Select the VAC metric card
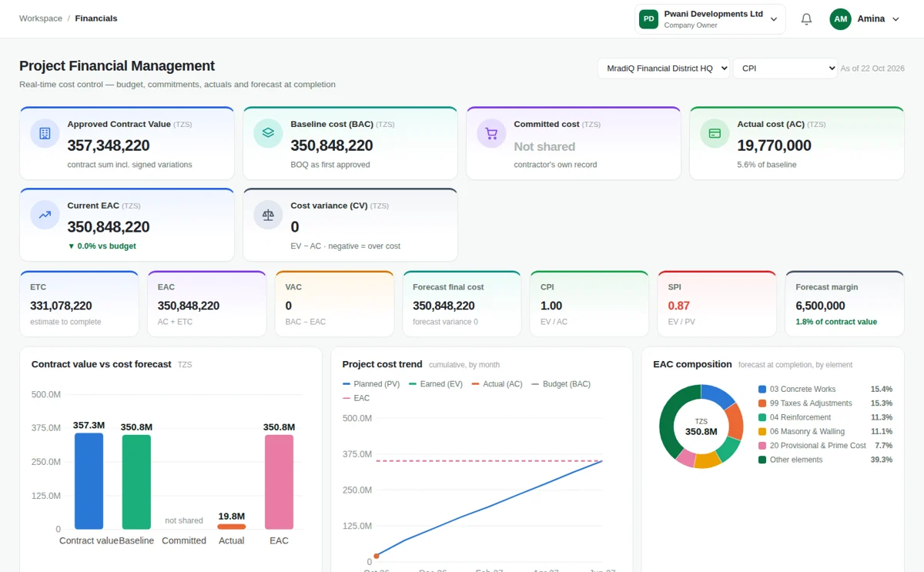 click(334, 304)
